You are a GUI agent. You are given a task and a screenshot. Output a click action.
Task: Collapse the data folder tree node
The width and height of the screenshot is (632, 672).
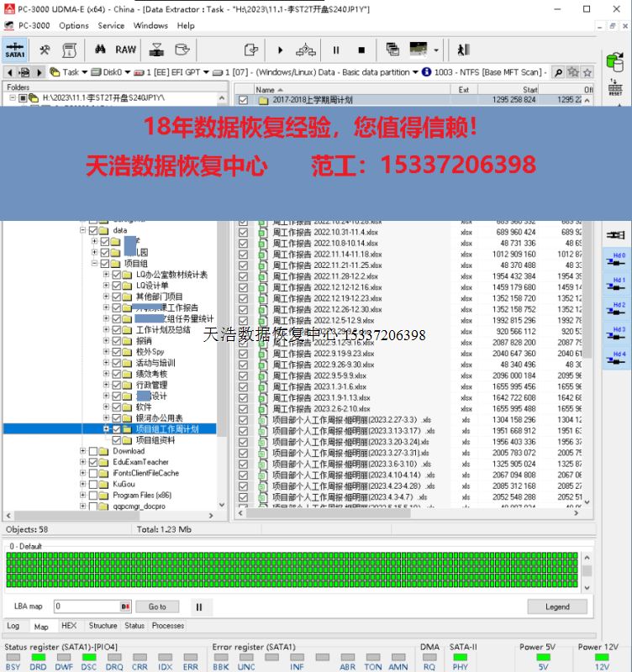(82, 230)
